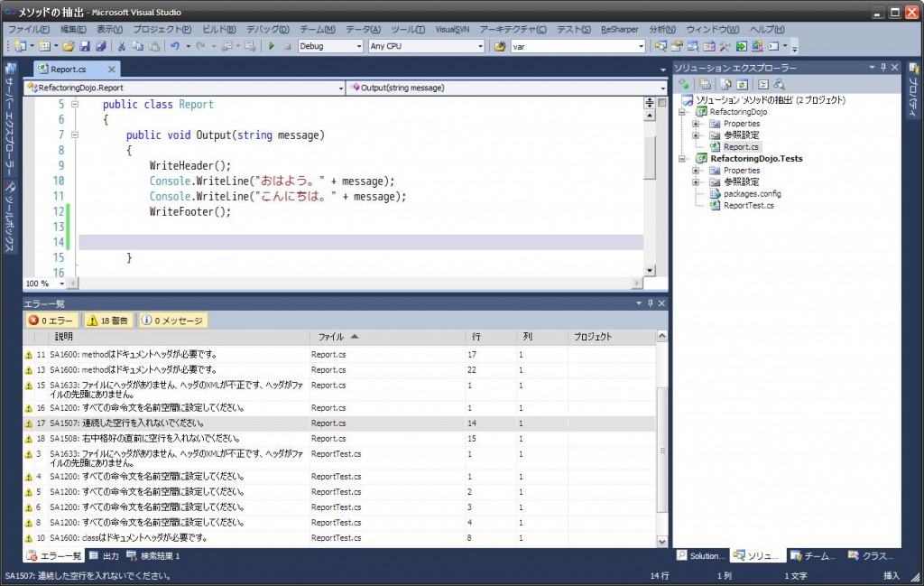Click the Copy icon in the toolbar
This screenshot has width=924, height=586.
point(137,46)
